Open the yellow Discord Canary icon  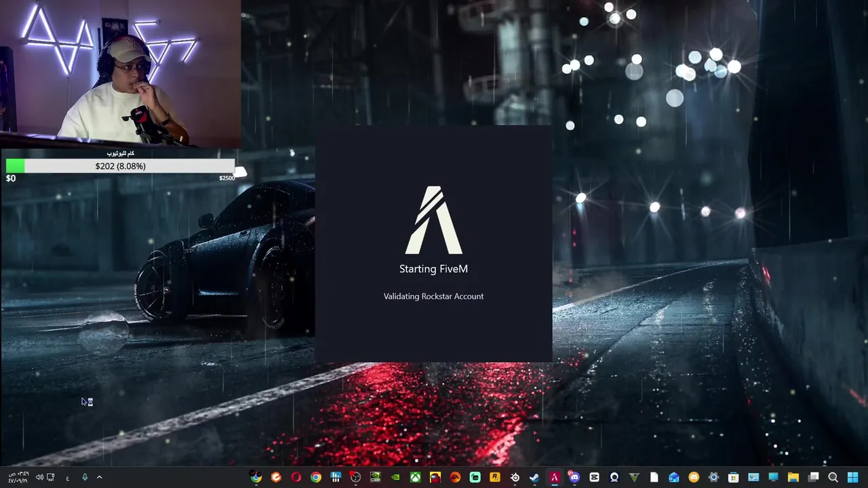click(x=694, y=477)
